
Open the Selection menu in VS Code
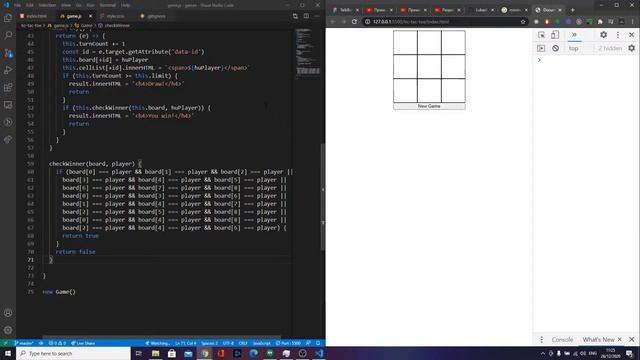pyautogui.click(x=47, y=5)
